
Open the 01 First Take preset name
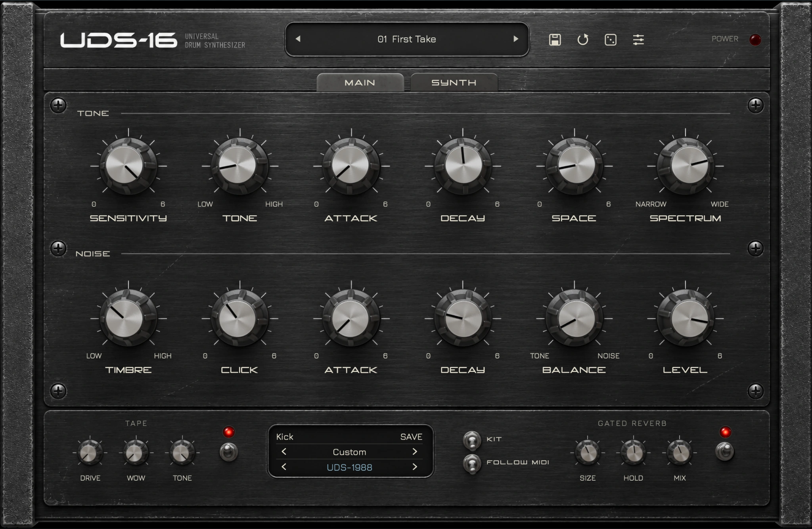407,39
